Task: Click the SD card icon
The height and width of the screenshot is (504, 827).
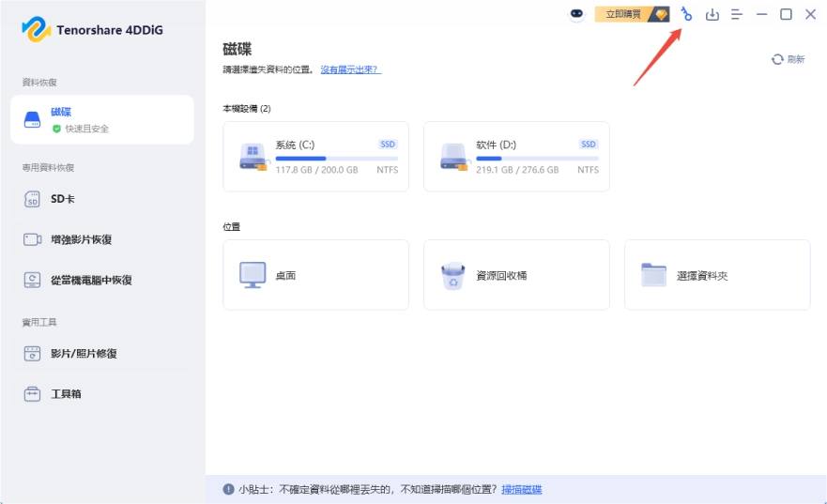Action: tap(32, 199)
